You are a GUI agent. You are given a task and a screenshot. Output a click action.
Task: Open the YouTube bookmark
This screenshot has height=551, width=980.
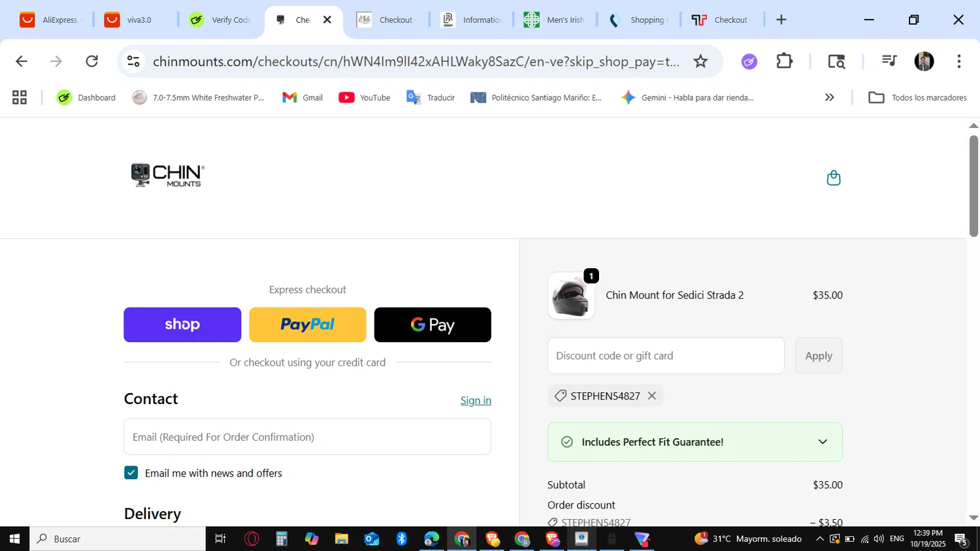[365, 97]
